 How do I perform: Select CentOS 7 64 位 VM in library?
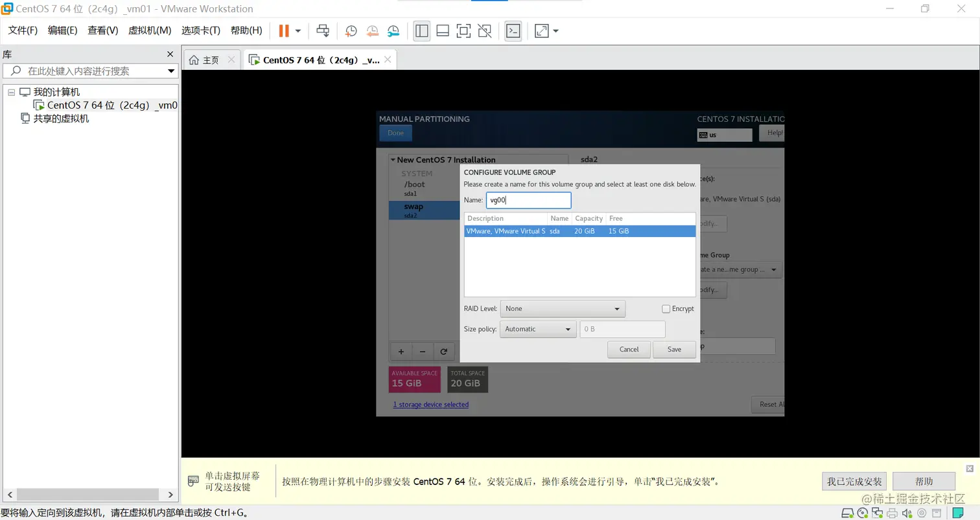(106, 105)
